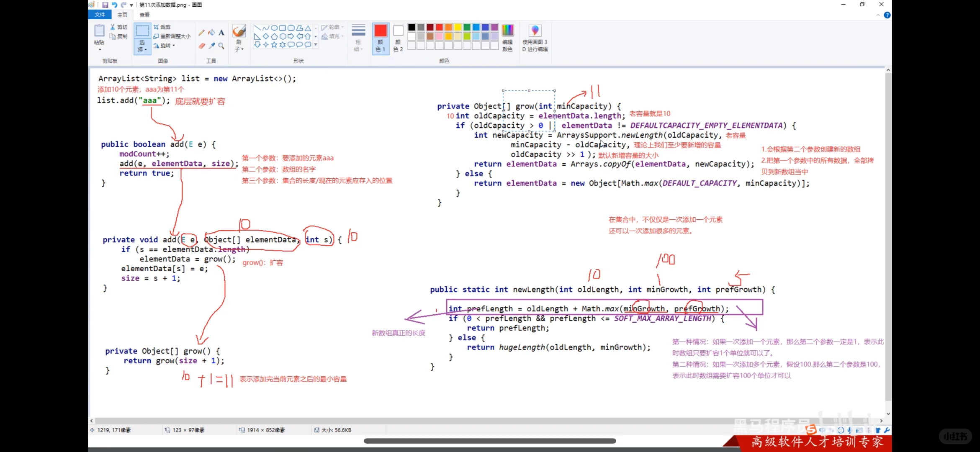This screenshot has height=452, width=980.
Task: Select the Eraser tool
Action: [201, 46]
